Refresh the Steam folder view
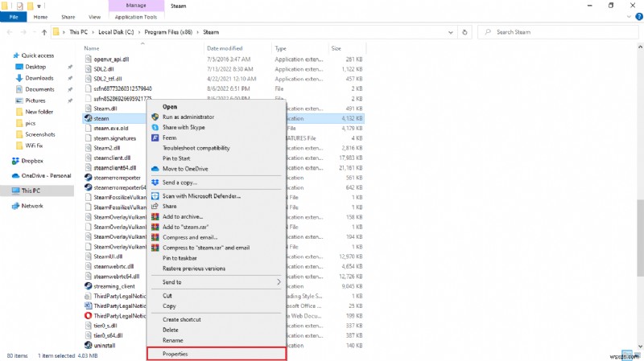The width and height of the screenshot is (644, 361). (x=464, y=32)
